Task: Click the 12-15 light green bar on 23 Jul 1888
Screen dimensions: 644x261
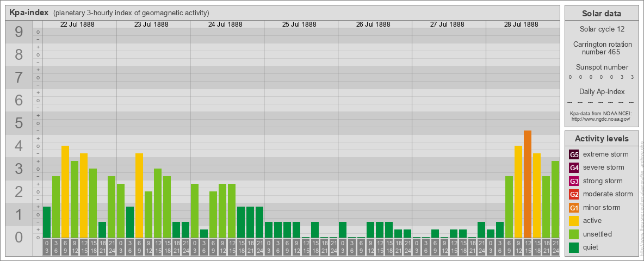Action: click(158, 203)
